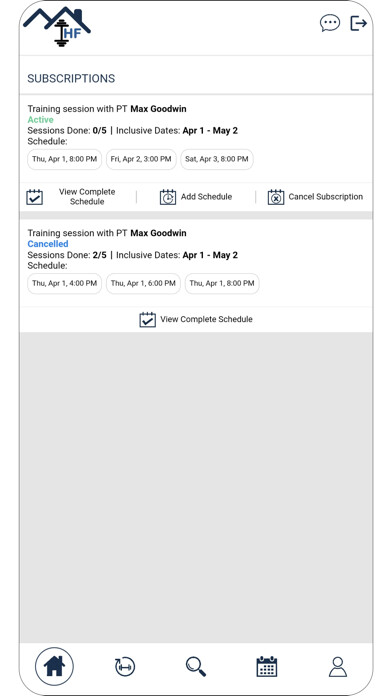Go to Home via bottom house icon
Viewport: 392px width, 696px height.
54,666
